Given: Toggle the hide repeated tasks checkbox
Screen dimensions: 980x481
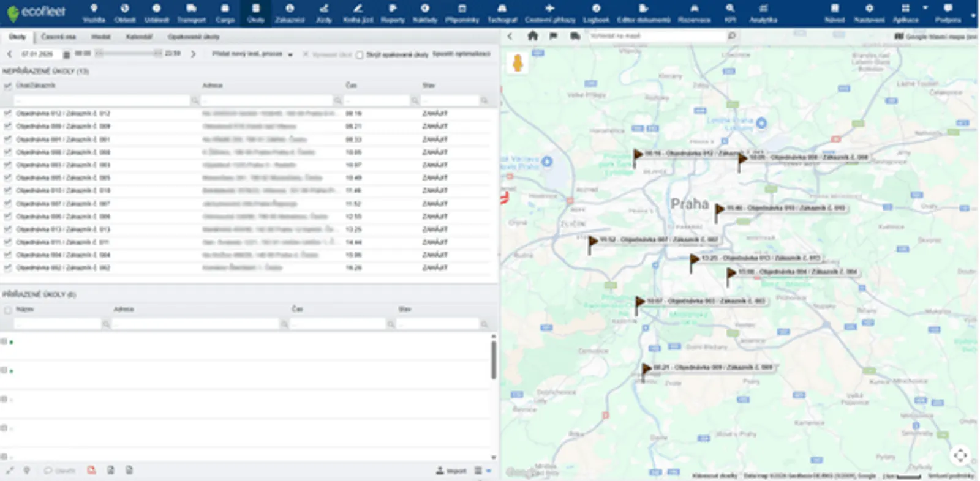Looking at the screenshot, I should [x=360, y=54].
